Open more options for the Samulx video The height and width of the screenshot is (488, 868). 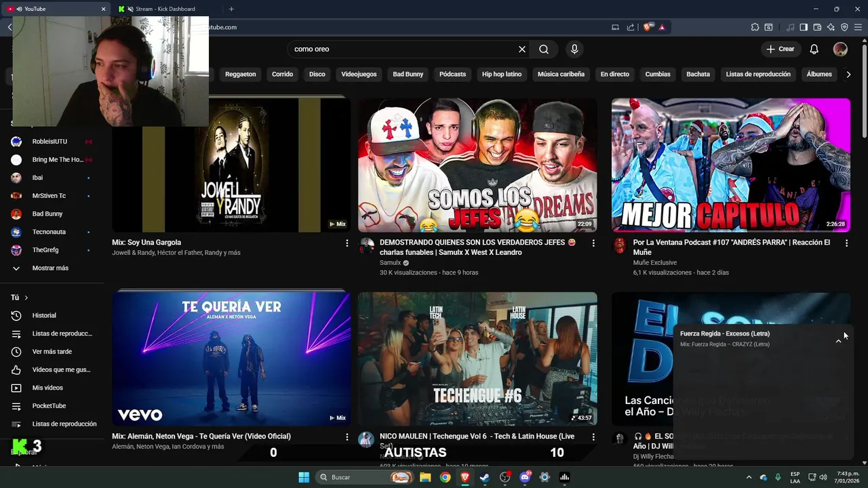(593, 243)
